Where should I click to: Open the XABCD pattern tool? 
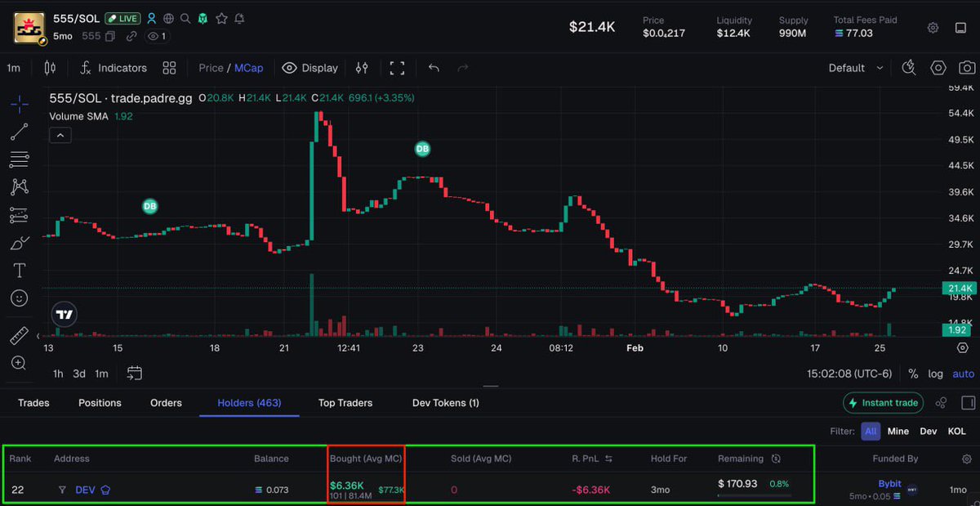pos(19,186)
